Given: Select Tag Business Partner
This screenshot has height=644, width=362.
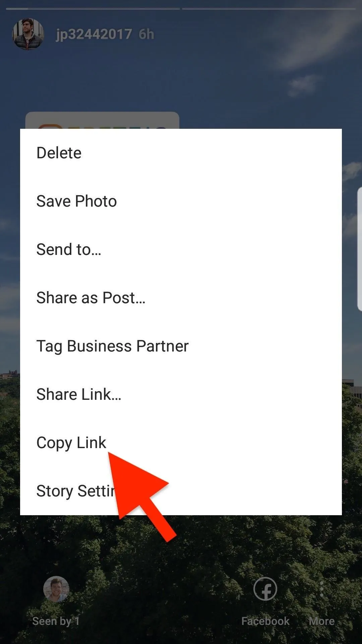Looking at the screenshot, I should click(x=181, y=346).
